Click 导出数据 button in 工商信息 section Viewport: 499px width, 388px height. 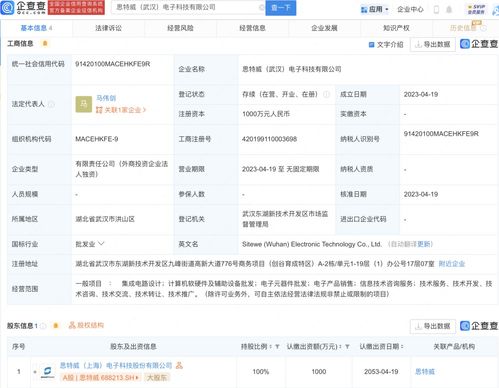coord(433,44)
